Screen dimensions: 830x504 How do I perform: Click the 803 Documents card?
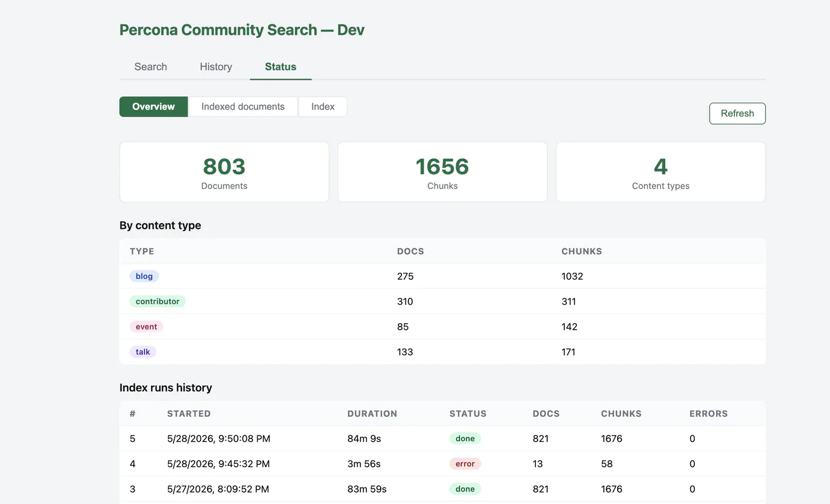click(224, 172)
